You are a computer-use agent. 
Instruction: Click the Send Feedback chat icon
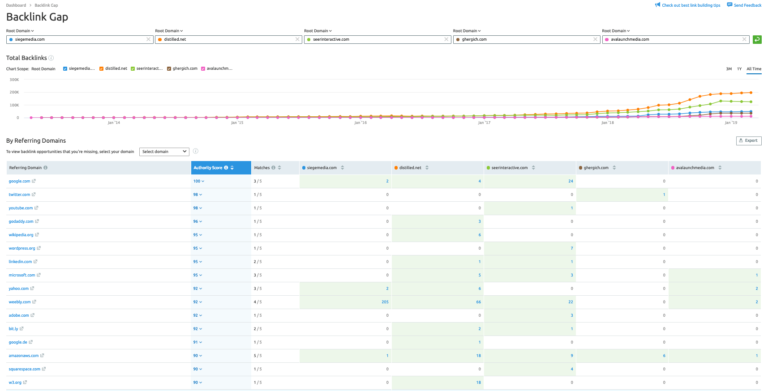(729, 5)
